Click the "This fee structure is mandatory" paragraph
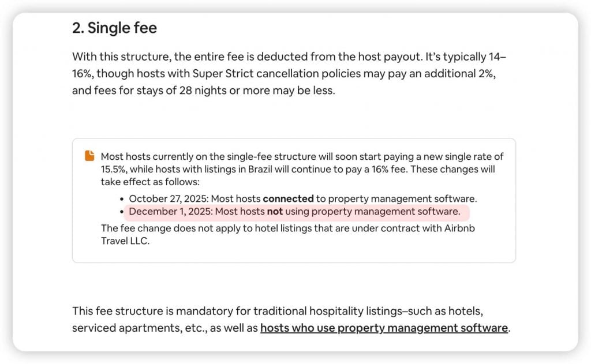The width and height of the screenshot is (591, 364). click(x=291, y=320)
